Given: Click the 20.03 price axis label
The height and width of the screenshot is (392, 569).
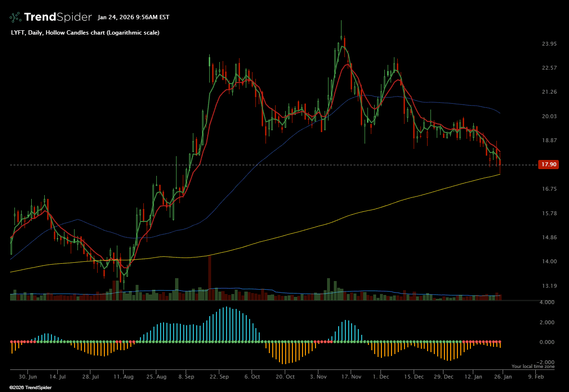Looking at the screenshot, I should coord(549,116).
